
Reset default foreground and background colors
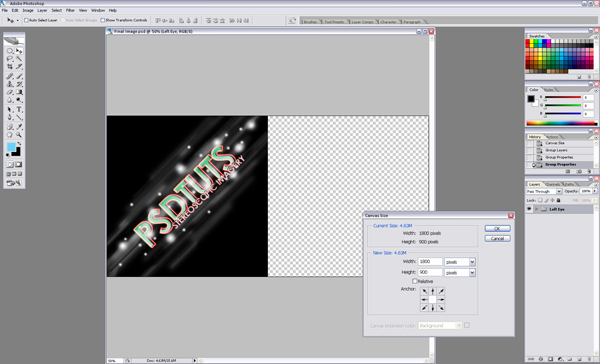[8, 155]
